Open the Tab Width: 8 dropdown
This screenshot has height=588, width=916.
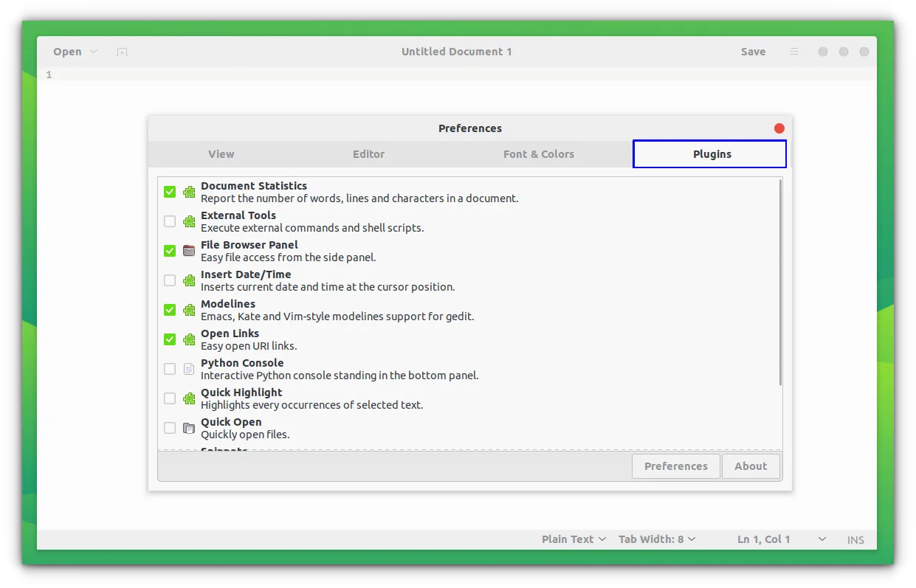tap(656, 539)
